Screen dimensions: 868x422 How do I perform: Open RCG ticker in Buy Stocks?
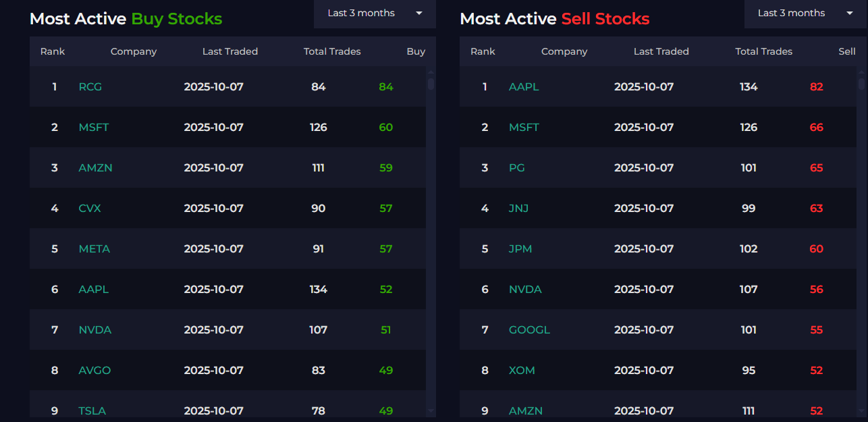click(90, 86)
